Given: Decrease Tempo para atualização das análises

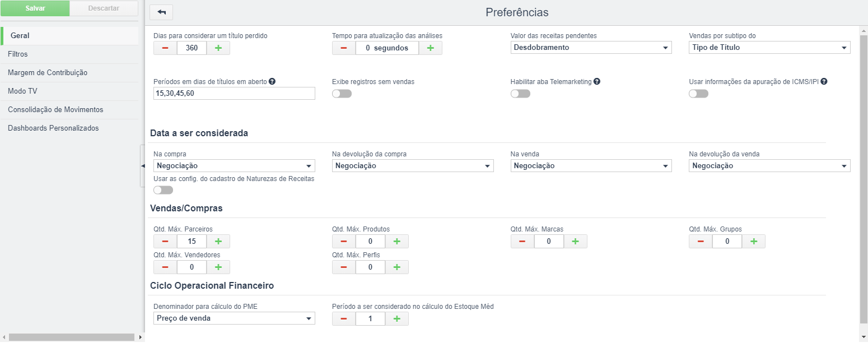Looking at the screenshot, I should [344, 48].
